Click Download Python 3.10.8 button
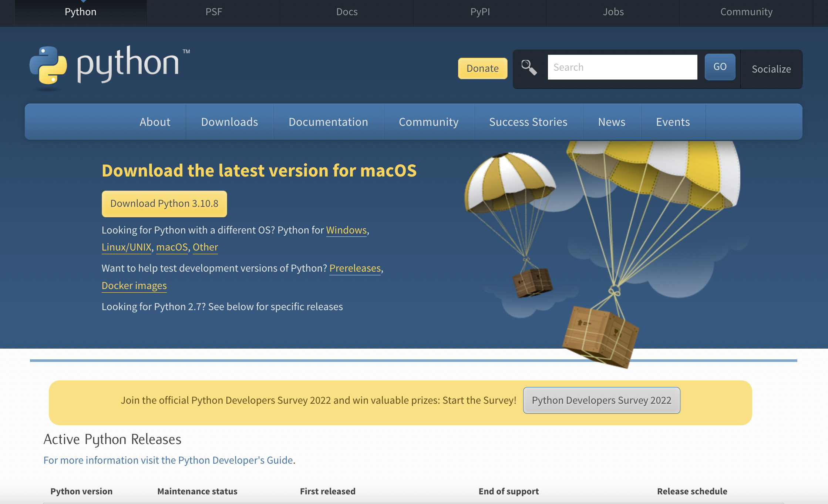The height and width of the screenshot is (504, 828). coord(164,204)
